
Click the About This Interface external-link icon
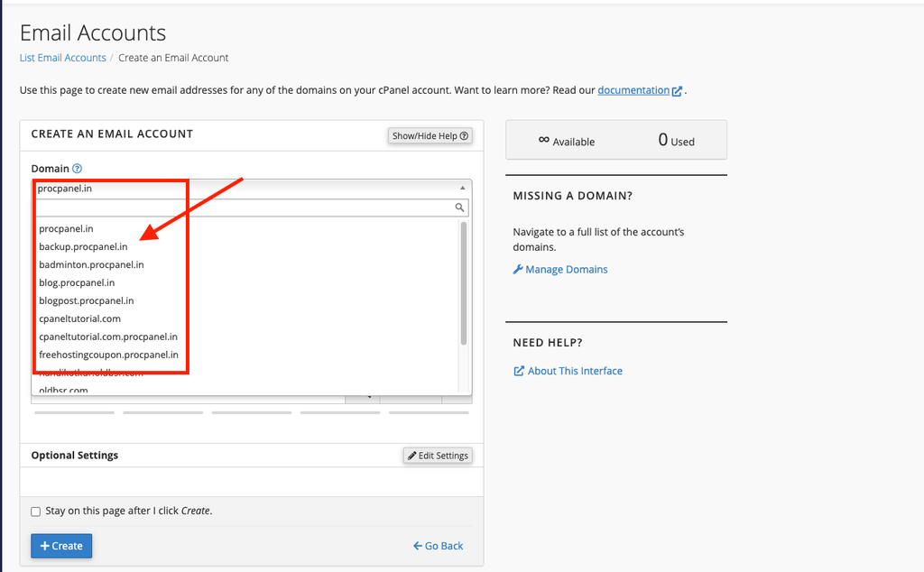(519, 371)
